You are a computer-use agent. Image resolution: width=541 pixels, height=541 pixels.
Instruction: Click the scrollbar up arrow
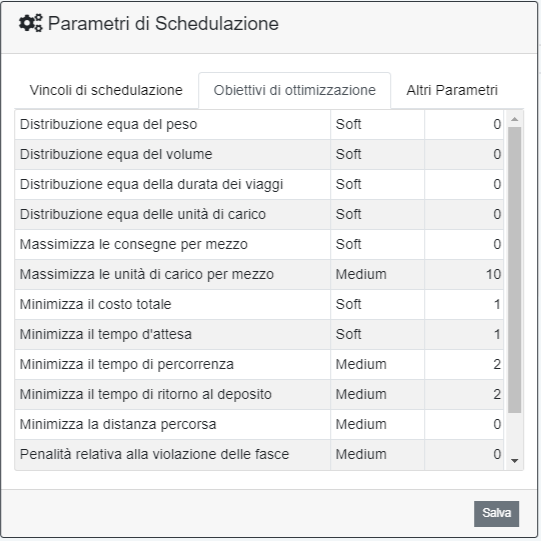514,119
